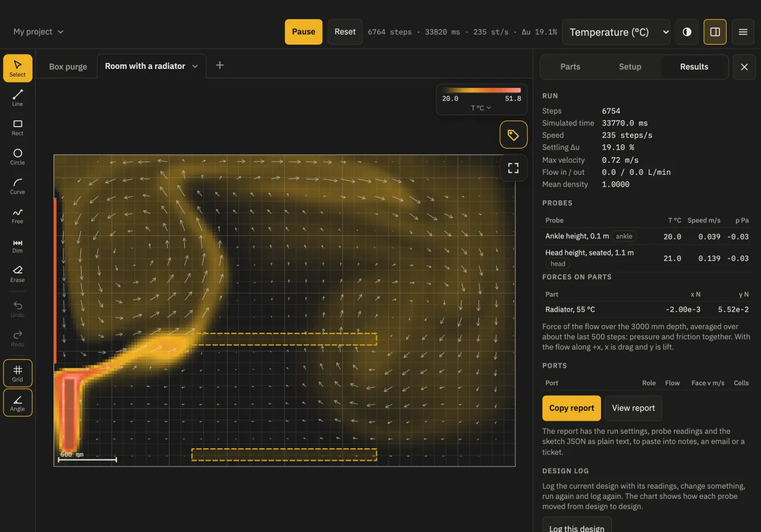Expand the Room with a radiator tab chevron
The height and width of the screenshot is (532, 761).
click(194, 66)
